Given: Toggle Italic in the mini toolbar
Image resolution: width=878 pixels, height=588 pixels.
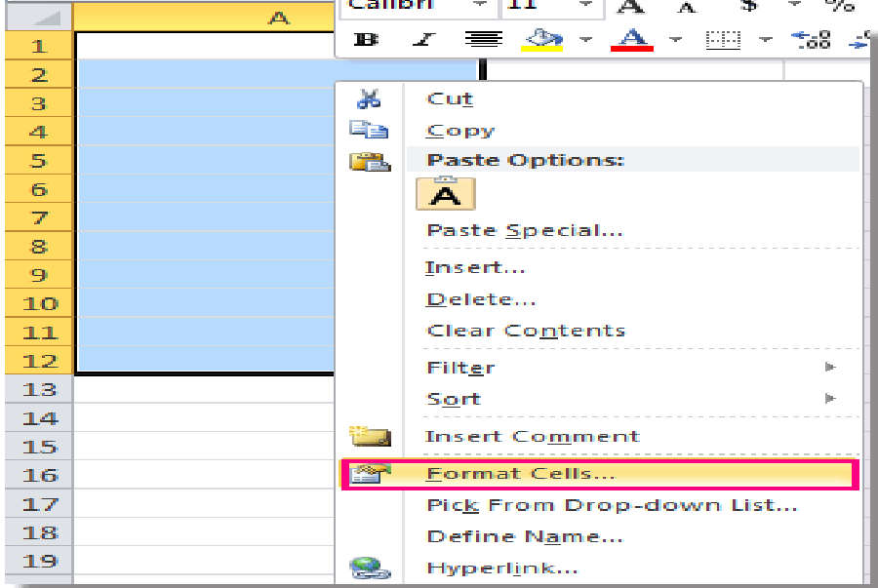Looking at the screenshot, I should (424, 40).
